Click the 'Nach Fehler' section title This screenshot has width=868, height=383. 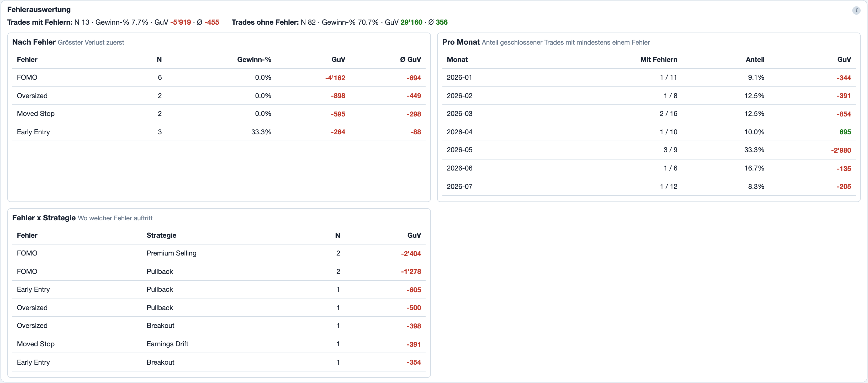34,42
